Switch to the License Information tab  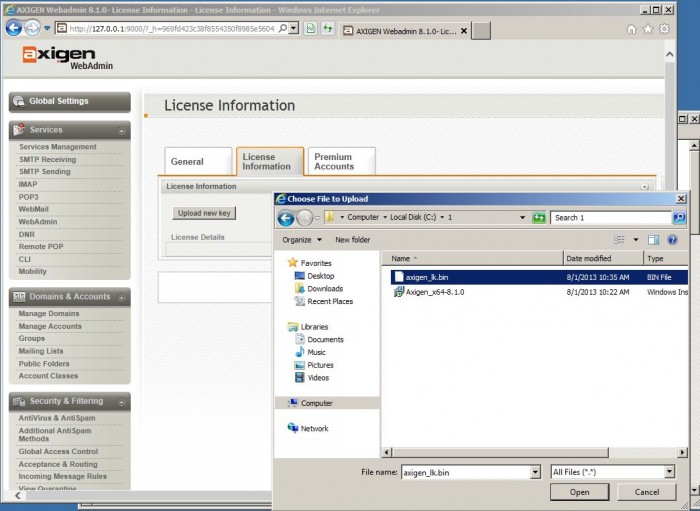270,162
